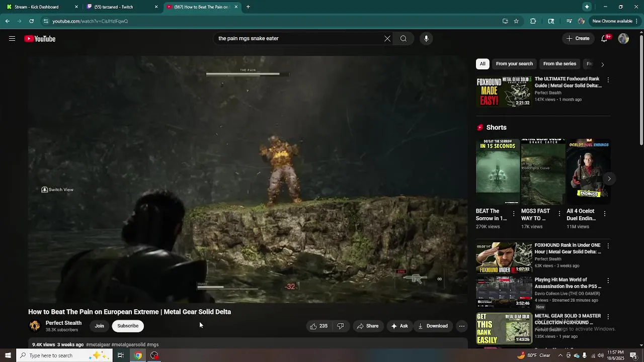Open the weather widget showing 80°F Clear
Viewport: 644px width, 362px height.
click(534, 355)
